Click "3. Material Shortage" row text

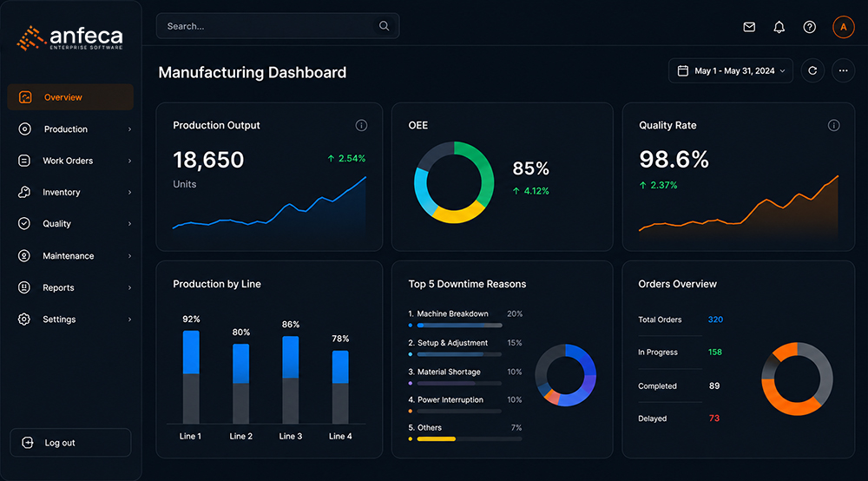pyautogui.click(x=444, y=372)
